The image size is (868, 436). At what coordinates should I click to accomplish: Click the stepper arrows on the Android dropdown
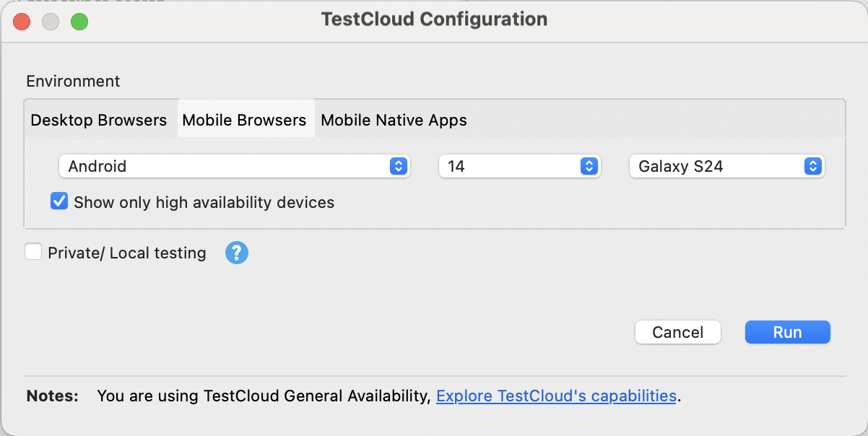[398, 166]
